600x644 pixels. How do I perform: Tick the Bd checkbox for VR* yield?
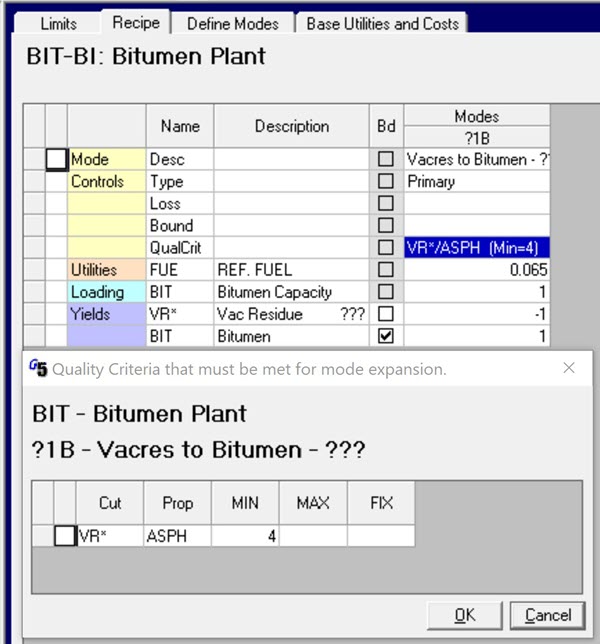(386, 315)
